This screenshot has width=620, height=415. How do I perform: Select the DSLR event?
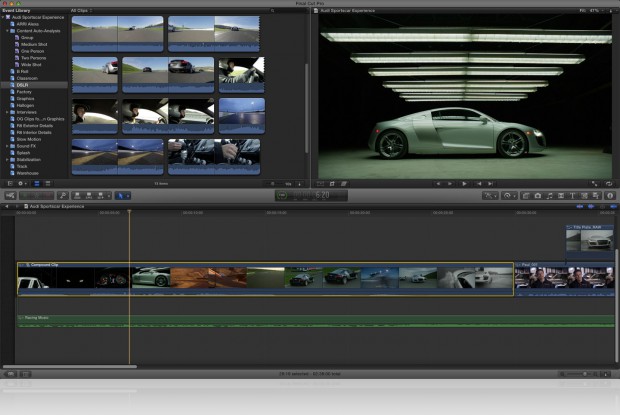(x=34, y=85)
